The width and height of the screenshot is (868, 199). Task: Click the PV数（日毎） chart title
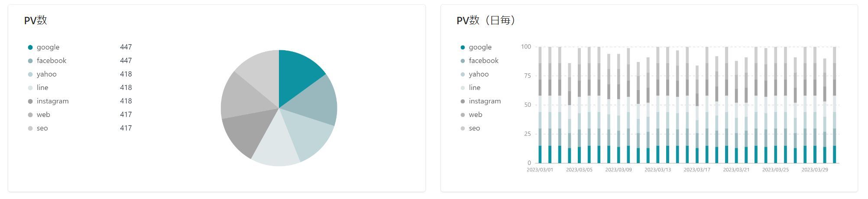pos(486,20)
